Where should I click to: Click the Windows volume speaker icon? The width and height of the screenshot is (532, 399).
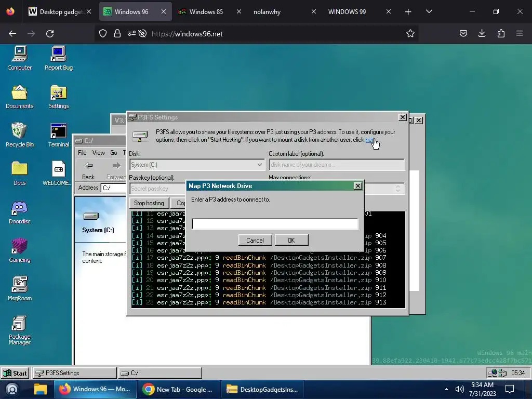click(x=459, y=389)
